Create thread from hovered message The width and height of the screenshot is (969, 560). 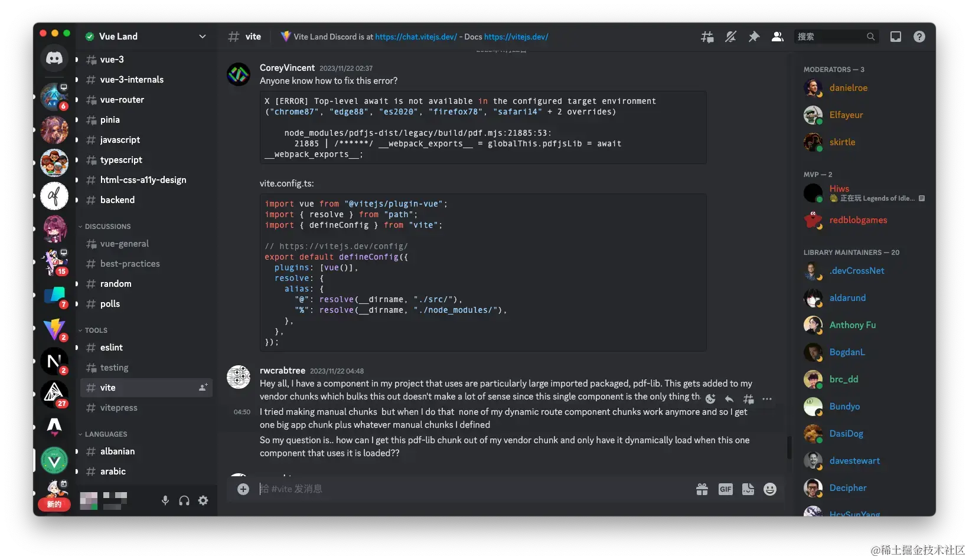pos(748,399)
